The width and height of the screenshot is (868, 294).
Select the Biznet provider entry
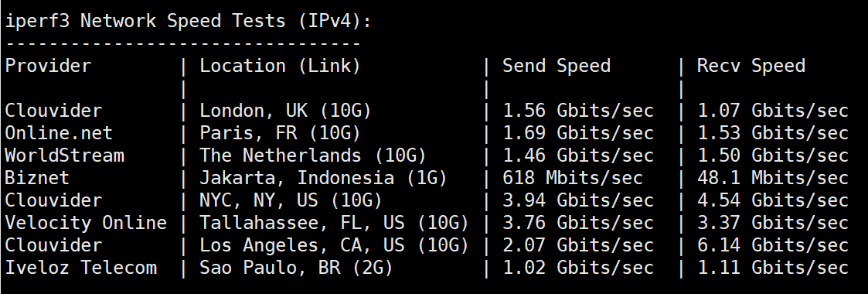[x=37, y=178]
